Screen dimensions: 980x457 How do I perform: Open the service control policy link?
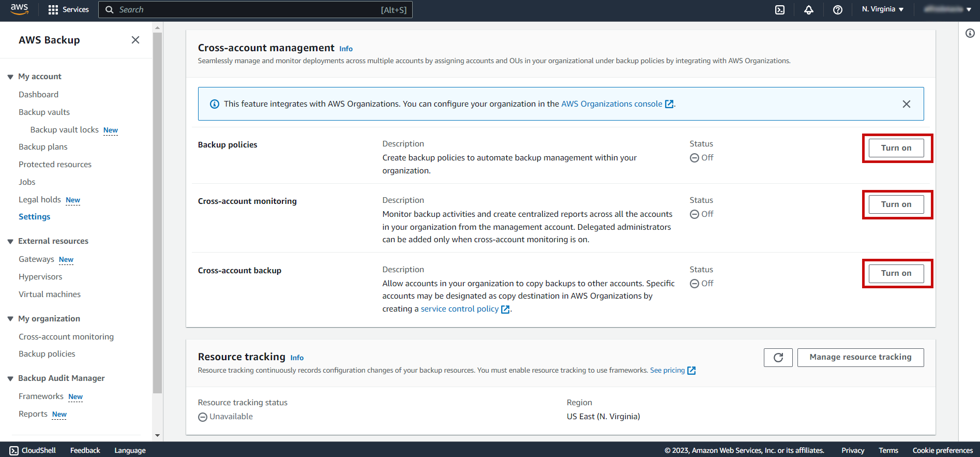coord(460,308)
